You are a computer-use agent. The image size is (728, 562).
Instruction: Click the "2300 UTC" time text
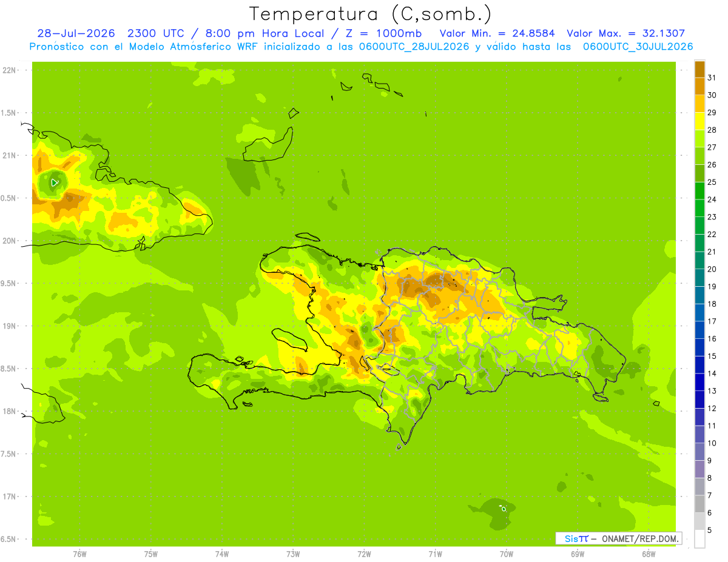pos(156,33)
